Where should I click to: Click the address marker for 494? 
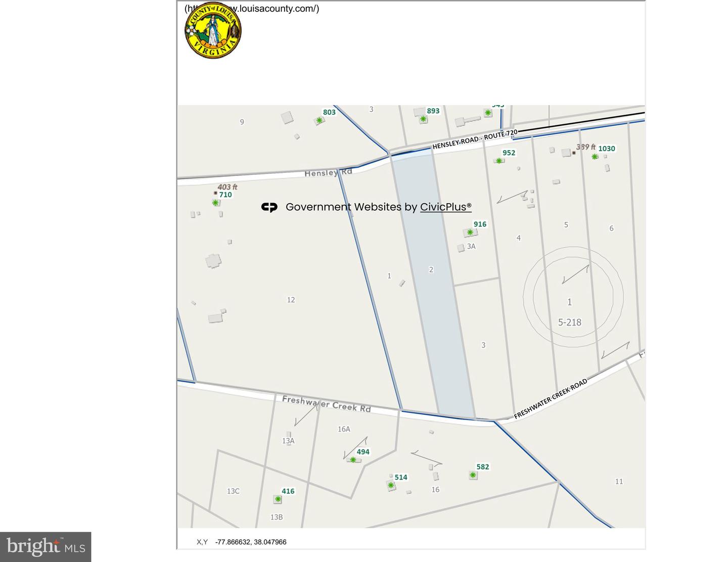[353, 460]
